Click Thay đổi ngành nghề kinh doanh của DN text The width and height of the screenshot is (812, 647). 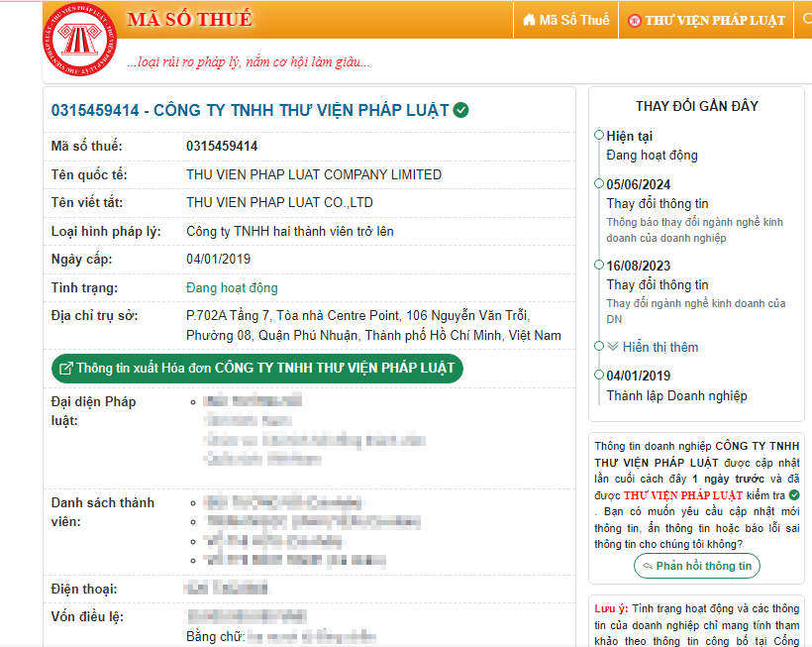tap(695, 311)
